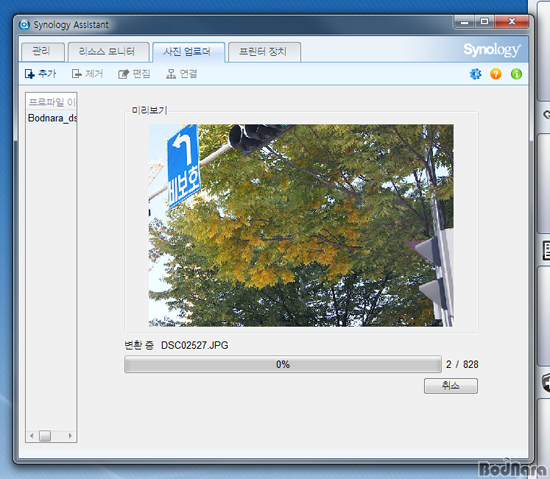Viewport: 550px width, 479px height.
Task: Maximize the Synology Assistant window
Action: point(484,22)
